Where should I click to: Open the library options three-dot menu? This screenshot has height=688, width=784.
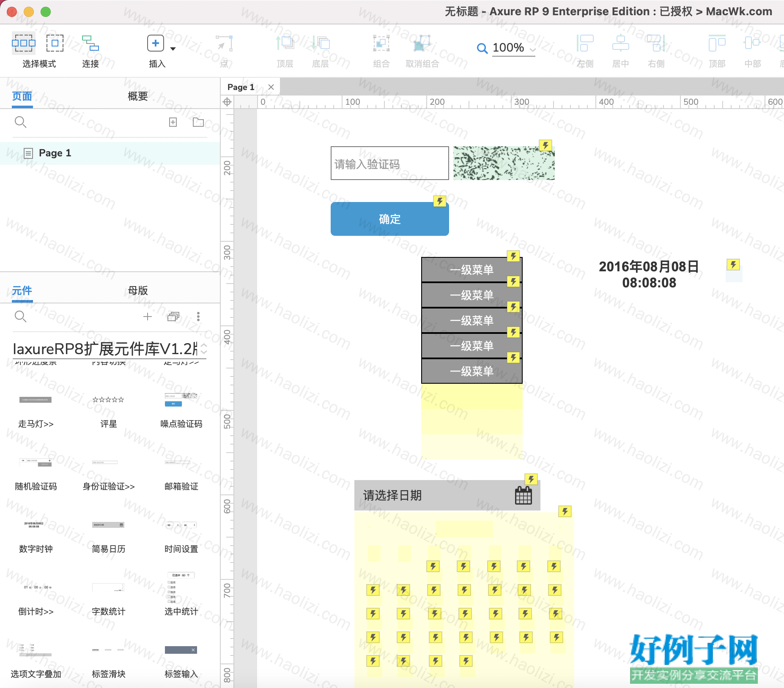[x=198, y=317]
